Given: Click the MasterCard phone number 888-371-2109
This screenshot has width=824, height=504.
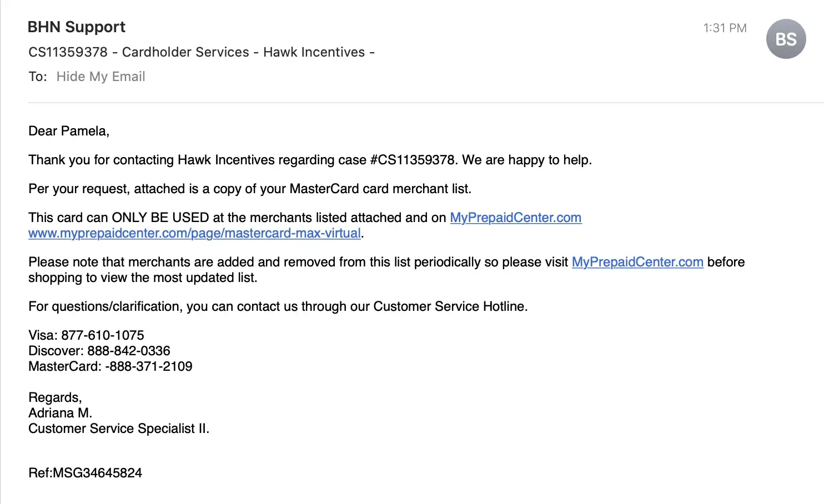Looking at the screenshot, I should 150,366.
